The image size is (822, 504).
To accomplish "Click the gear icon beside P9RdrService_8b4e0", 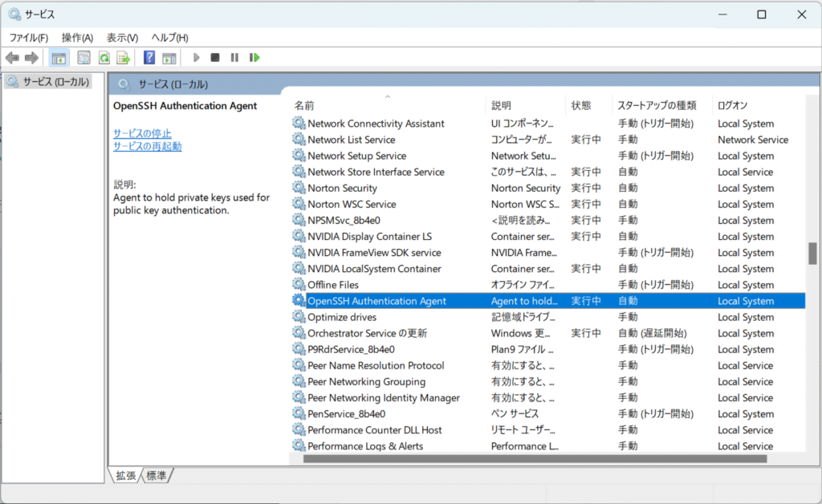I will click(299, 349).
